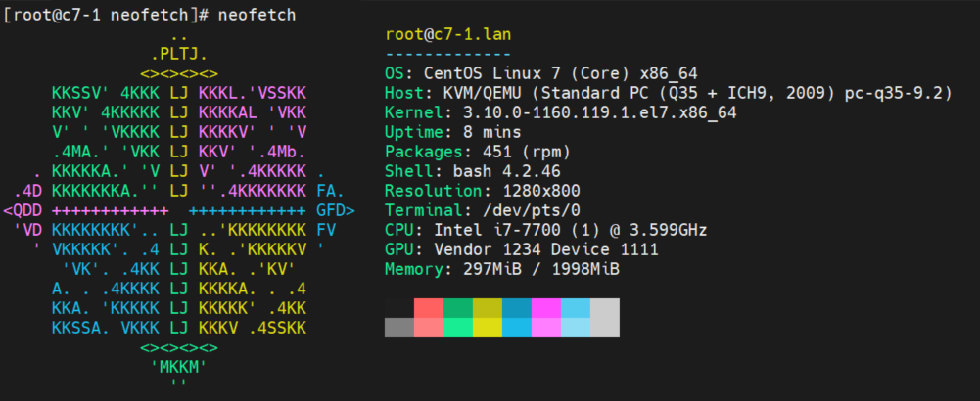Click the yellow swatch in top color row
The image size is (980, 401).
point(488,307)
